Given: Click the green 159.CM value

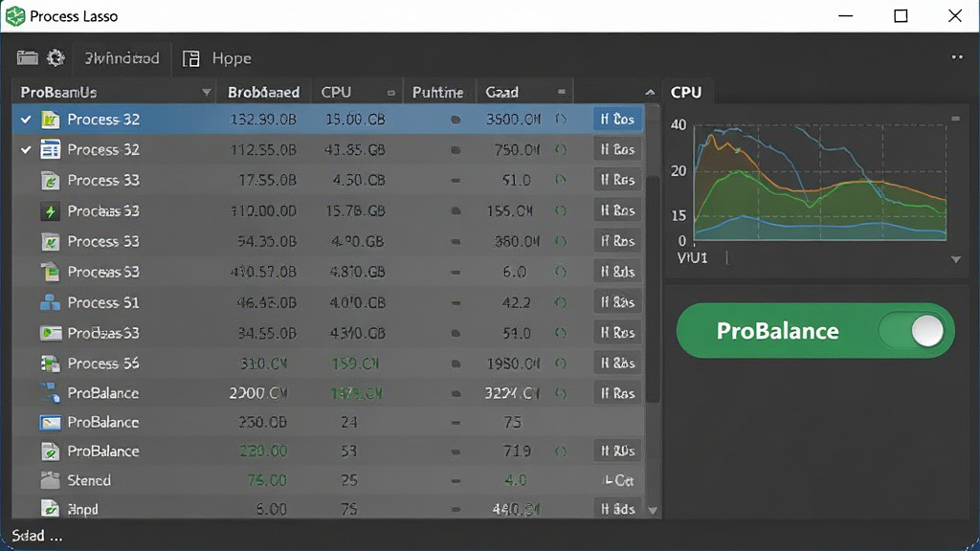Looking at the screenshot, I should tap(356, 364).
